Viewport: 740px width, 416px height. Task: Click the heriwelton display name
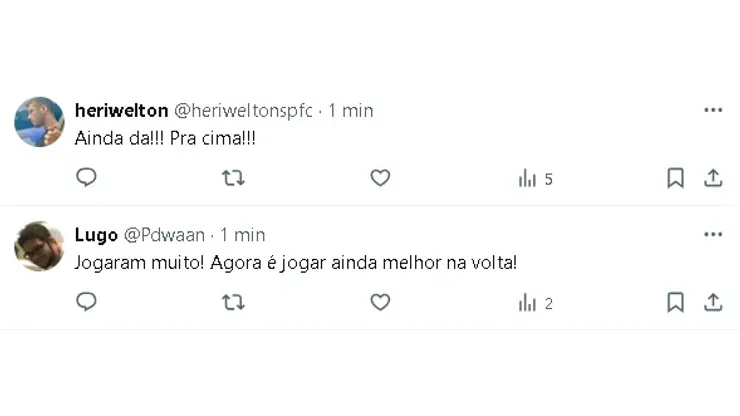[x=121, y=111]
